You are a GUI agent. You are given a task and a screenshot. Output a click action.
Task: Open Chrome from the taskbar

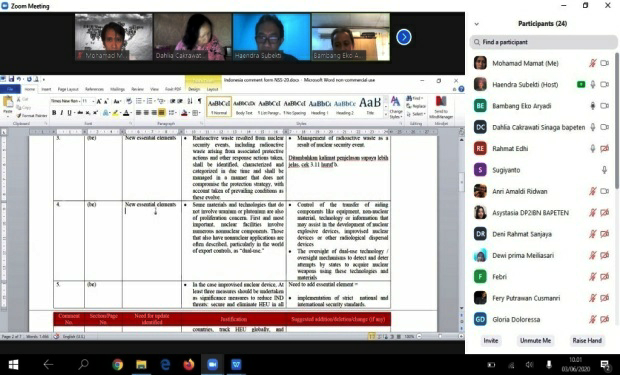click(x=117, y=364)
